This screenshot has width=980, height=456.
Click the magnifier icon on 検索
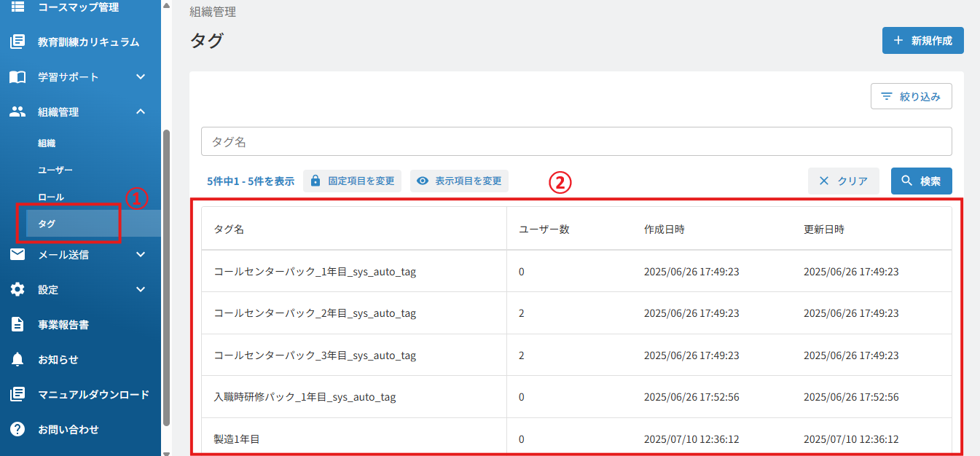(907, 181)
